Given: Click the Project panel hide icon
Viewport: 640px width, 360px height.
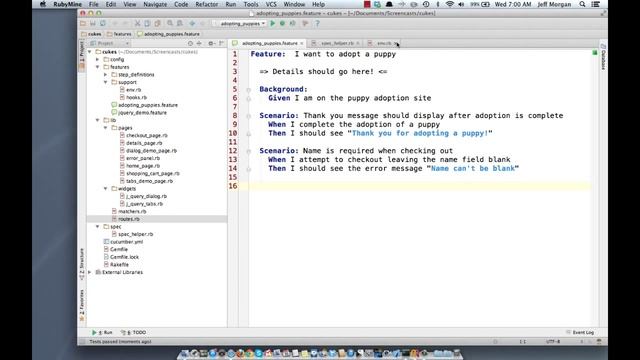Looking at the screenshot, I should click(221, 43).
